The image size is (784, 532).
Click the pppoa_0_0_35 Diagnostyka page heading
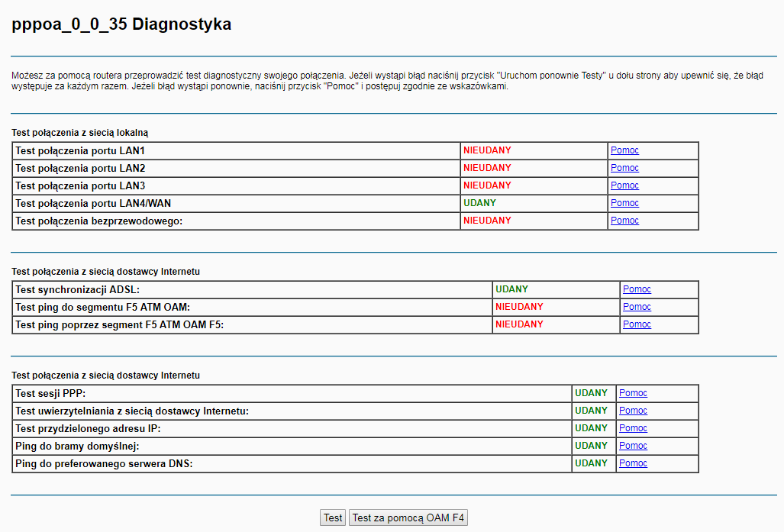tap(121, 24)
